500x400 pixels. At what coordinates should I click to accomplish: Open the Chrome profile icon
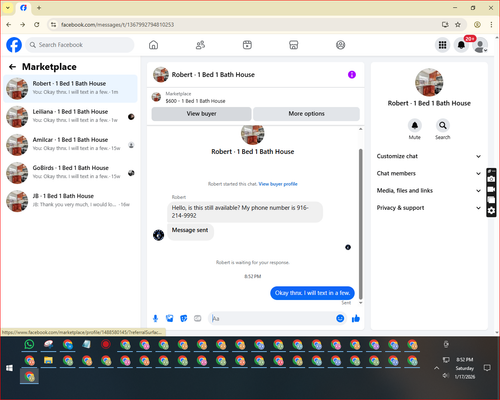pyautogui.click(x=477, y=24)
